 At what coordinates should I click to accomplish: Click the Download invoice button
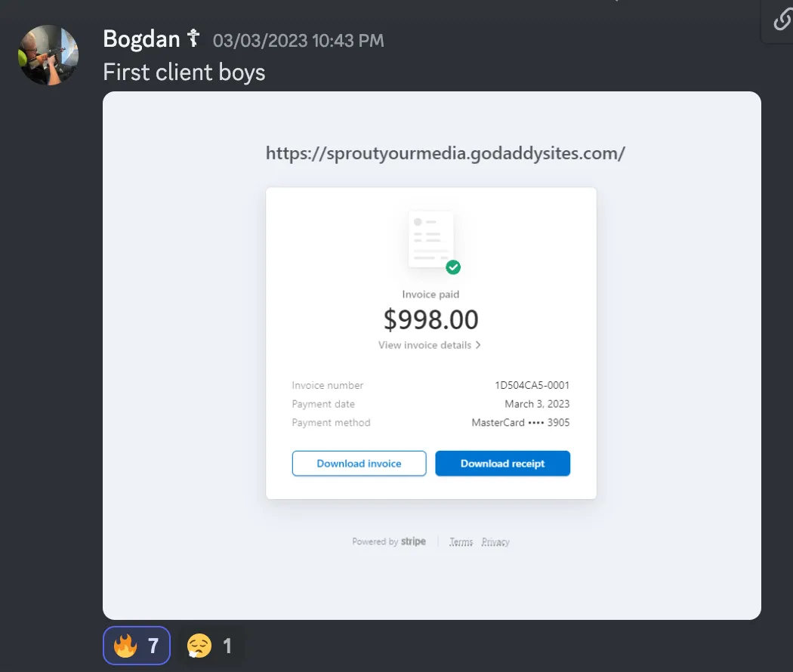pyautogui.click(x=359, y=463)
